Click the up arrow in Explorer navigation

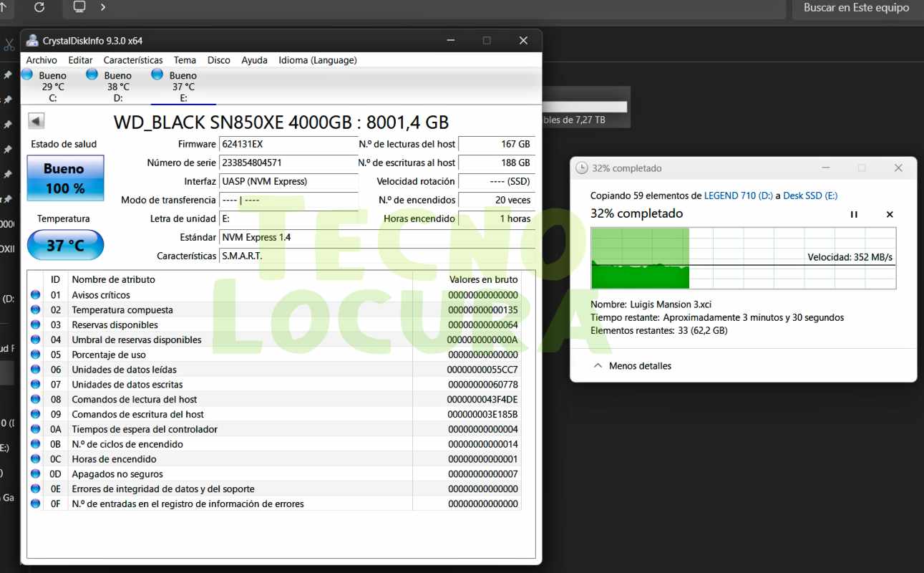click(x=4, y=6)
